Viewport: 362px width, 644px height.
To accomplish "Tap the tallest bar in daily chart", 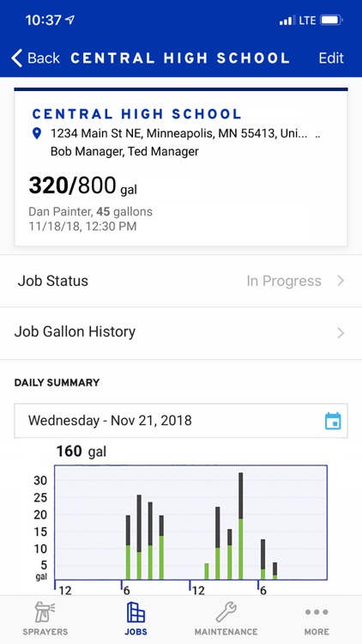I will [x=241, y=526].
